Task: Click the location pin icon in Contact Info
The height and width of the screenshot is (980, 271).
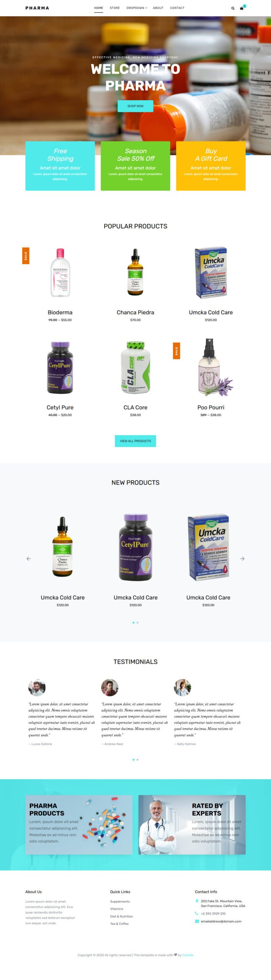Action: click(197, 901)
